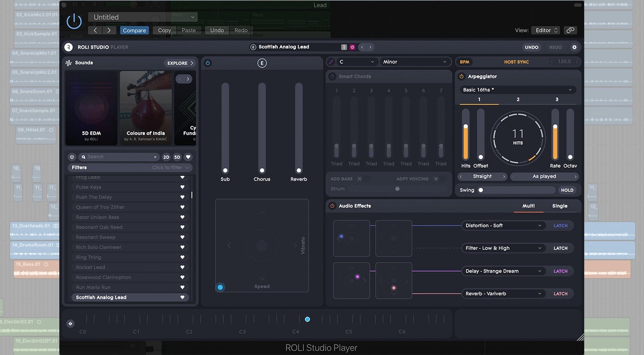Viewport: 644px width, 355px height.
Task: Clear the search field with X
Action: tap(155, 157)
